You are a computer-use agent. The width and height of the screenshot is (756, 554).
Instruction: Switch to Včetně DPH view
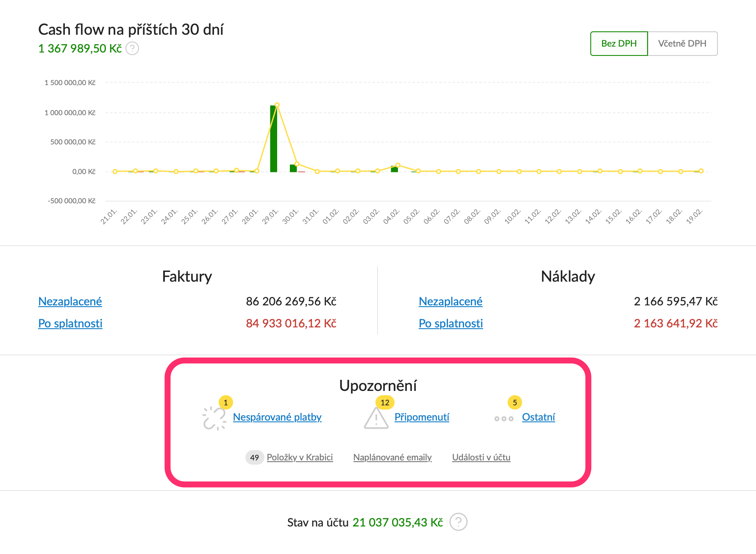682,44
